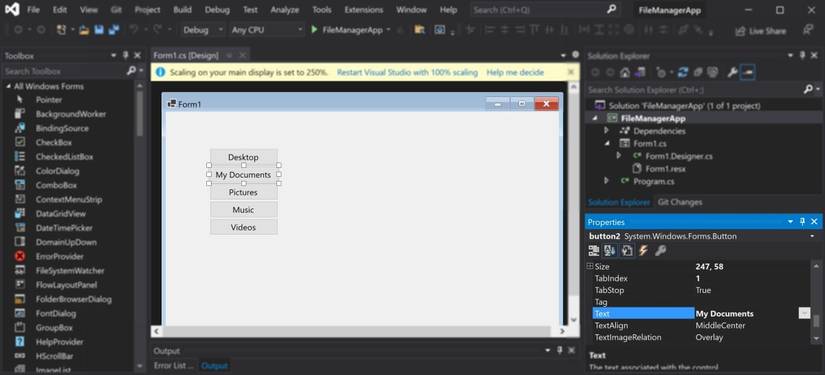825x375 pixels.
Task: Select ColorDialog in the Toolbox
Action: pos(57,171)
